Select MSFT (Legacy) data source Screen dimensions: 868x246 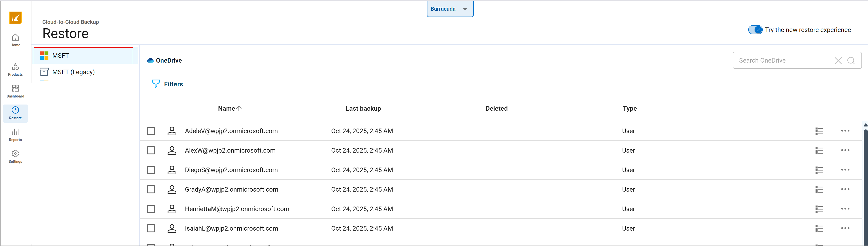point(73,72)
